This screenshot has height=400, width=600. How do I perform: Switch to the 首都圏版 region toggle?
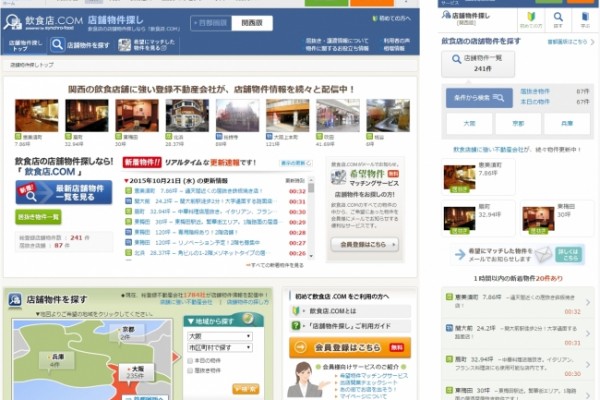211,23
